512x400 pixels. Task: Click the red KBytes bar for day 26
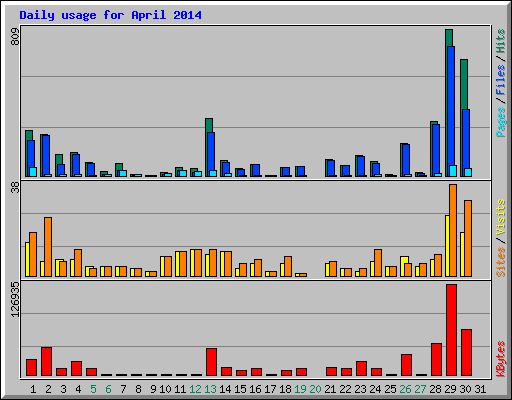(406, 365)
